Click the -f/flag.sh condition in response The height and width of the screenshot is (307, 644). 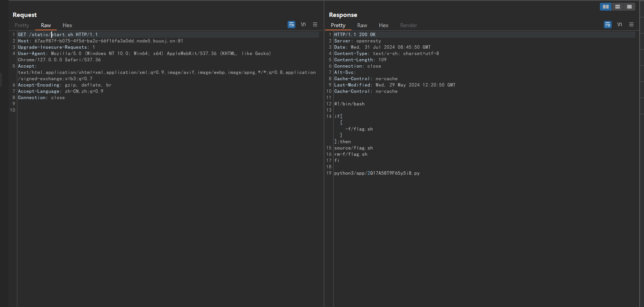pyautogui.click(x=359, y=129)
